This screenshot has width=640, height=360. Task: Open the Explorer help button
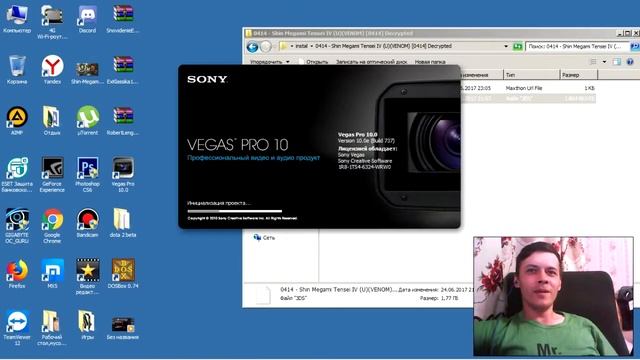(630, 62)
